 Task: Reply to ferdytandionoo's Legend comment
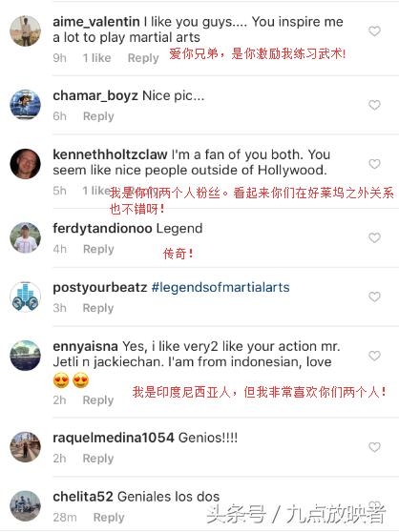click(98, 249)
